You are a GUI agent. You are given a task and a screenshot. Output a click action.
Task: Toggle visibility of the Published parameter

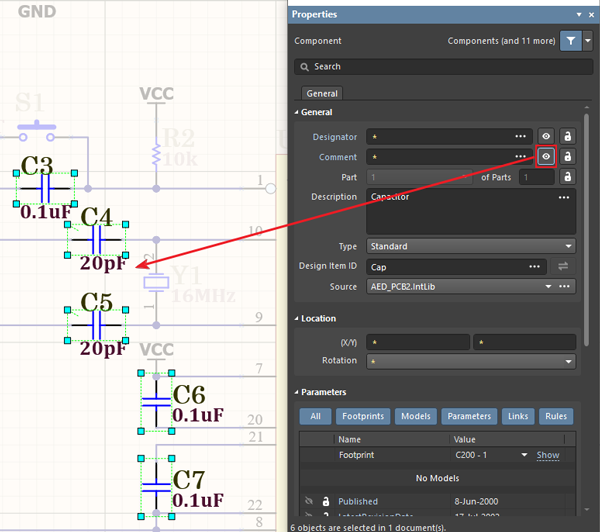pyautogui.click(x=309, y=501)
